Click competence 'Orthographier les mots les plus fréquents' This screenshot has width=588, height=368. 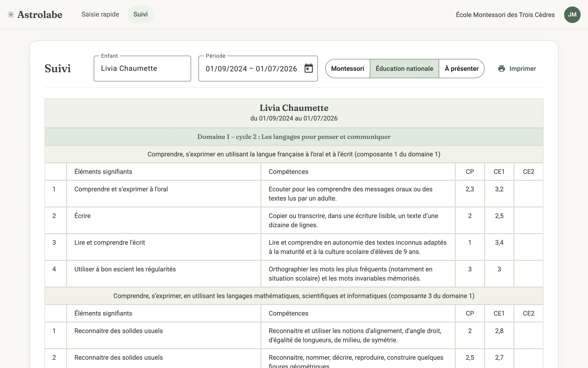350,274
